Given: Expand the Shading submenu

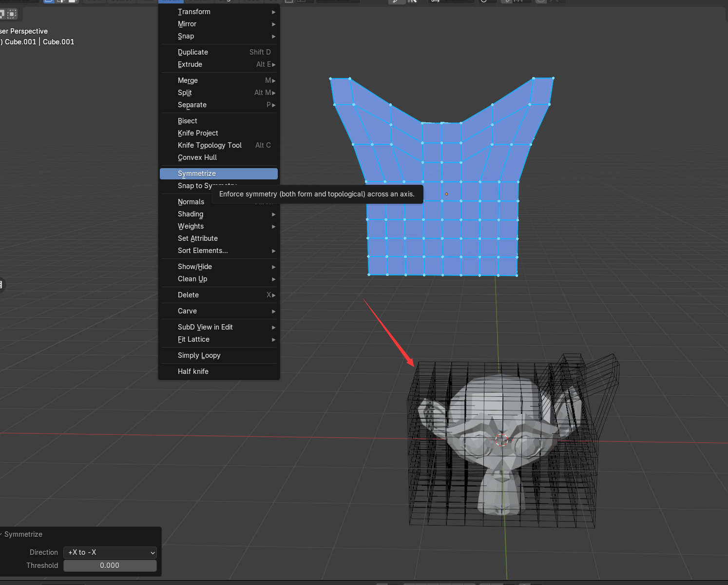Looking at the screenshot, I should click(219, 214).
